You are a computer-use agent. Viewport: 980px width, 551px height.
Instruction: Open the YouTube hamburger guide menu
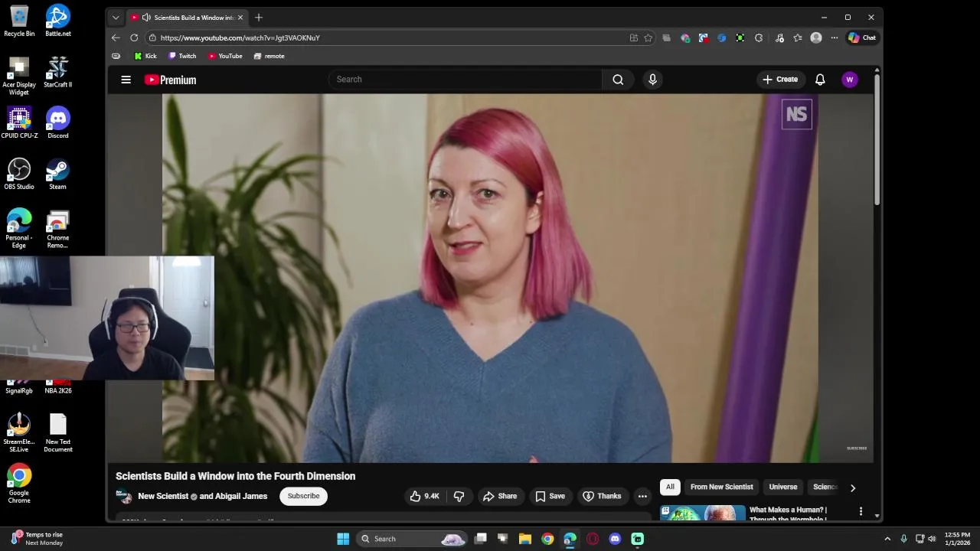pyautogui.click(x=126, y=80)
